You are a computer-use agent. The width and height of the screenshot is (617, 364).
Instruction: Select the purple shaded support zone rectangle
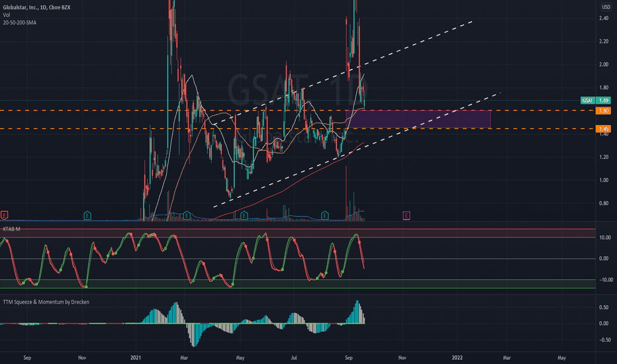tap(418, 119)
